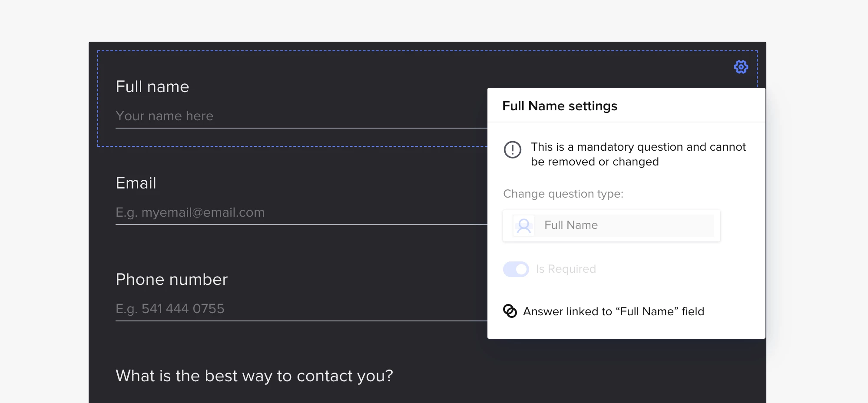Viewport: 868px width, 403px height.
Task: Click the "Change question type:" label
Action: tap(563, 194)
